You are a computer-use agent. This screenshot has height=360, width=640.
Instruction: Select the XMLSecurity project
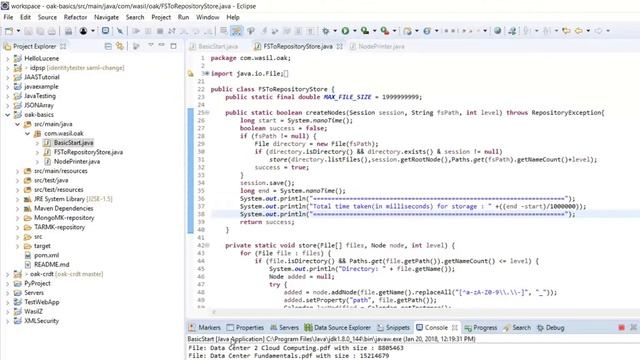(x=41, y=321)
